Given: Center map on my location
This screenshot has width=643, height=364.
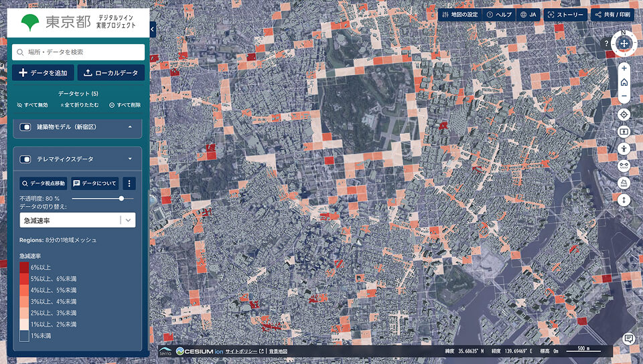Looking at the screenshot, I should [x=624, y=114].
